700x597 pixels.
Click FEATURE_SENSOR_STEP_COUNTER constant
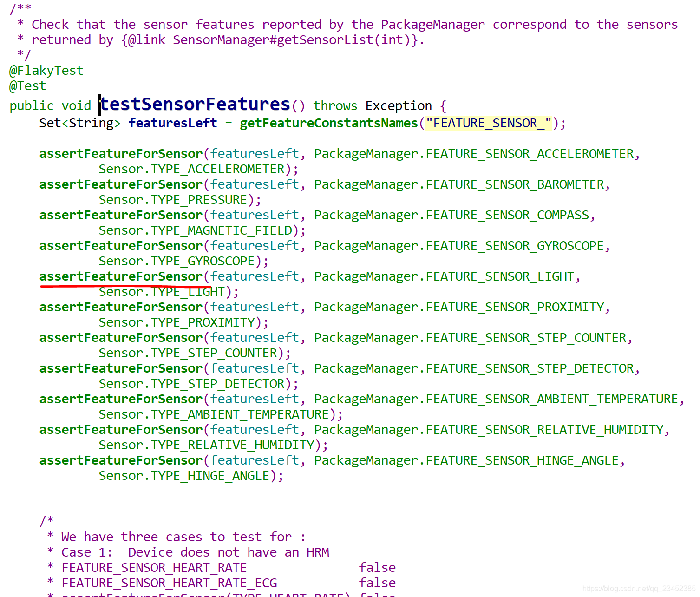(x=526, y=338)
